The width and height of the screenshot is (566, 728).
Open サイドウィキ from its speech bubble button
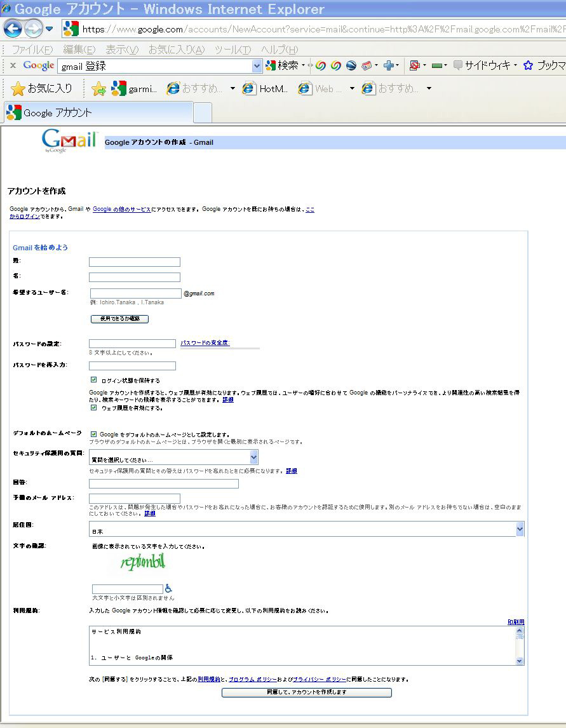(x=482, y=65)
